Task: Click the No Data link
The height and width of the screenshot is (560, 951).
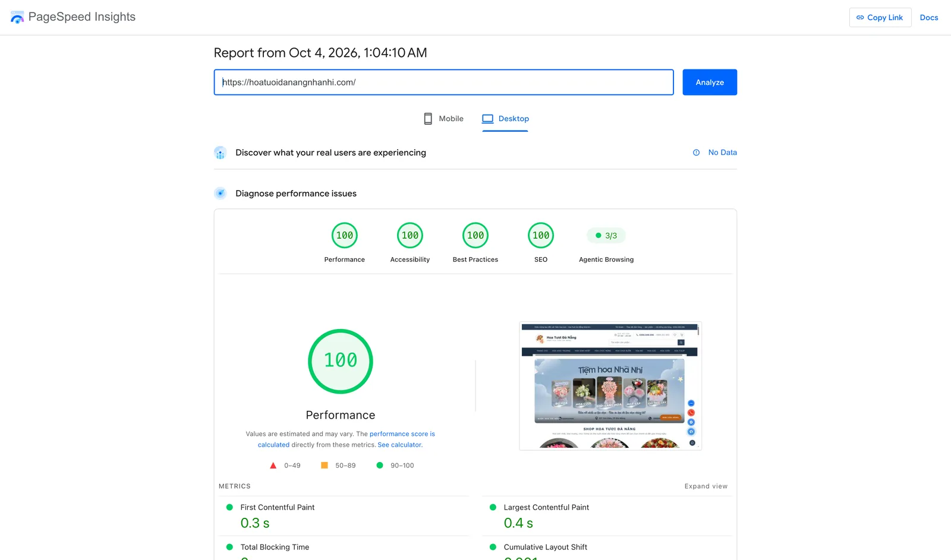Action: [722, 153]
